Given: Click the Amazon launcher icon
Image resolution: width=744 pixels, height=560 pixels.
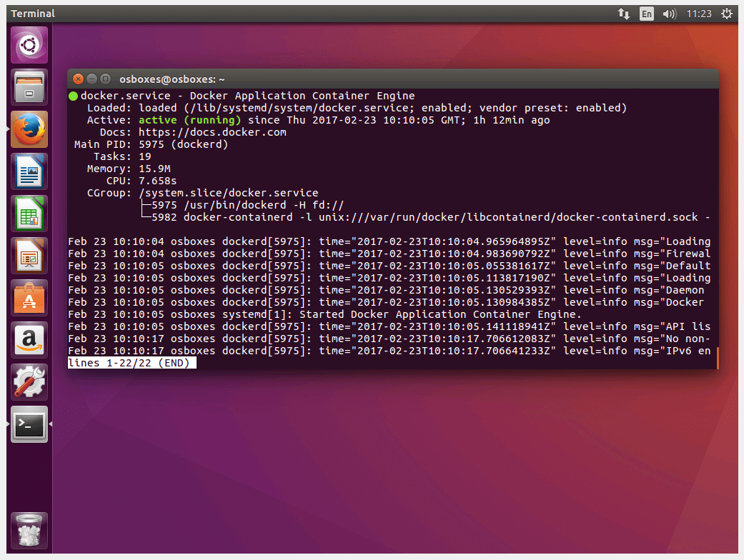Looking at the screenshot, I should pyautogui.click(x=29, y=339).
